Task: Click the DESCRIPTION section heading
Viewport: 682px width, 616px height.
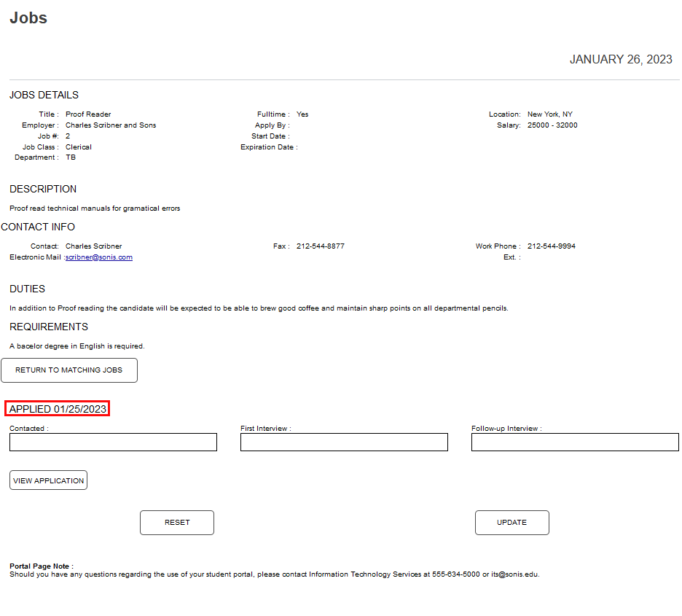Action: [x=43, y=189]
